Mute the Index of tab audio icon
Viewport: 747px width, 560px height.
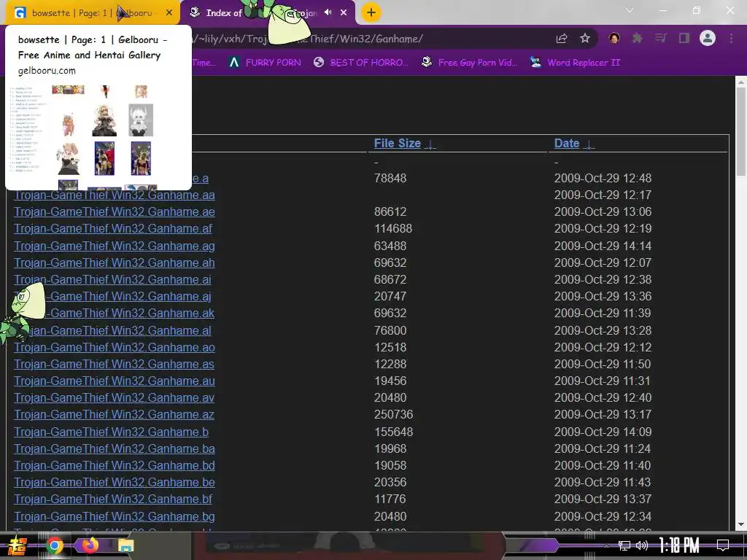click(x=328, y=12)
